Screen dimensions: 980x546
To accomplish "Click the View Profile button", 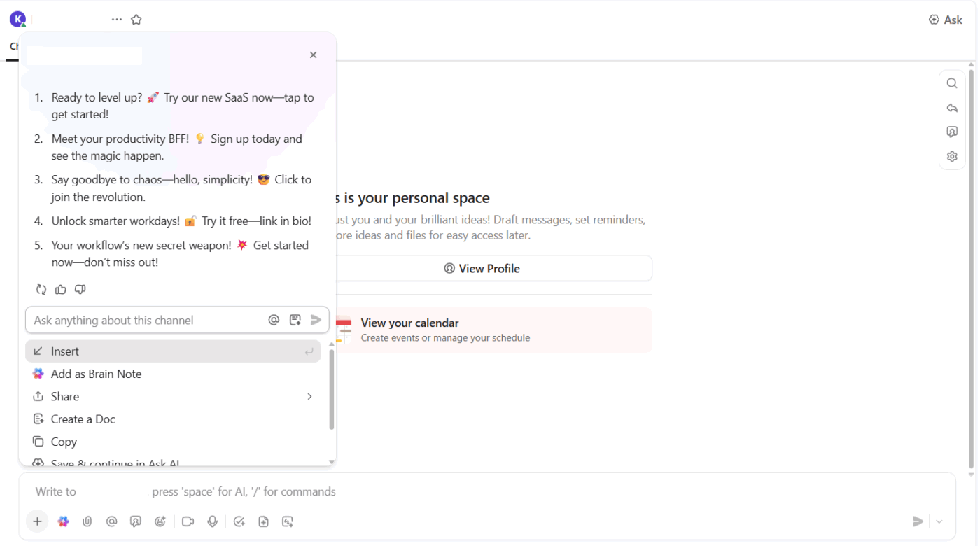I will click(x=482, y=269).
